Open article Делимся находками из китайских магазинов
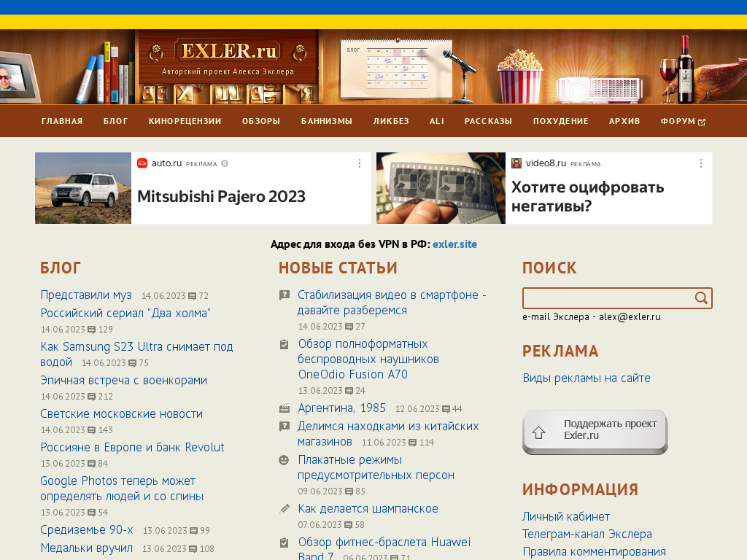The height and width of the screenshot is (560, 747). pyautogui.click(x=388, y=434)
